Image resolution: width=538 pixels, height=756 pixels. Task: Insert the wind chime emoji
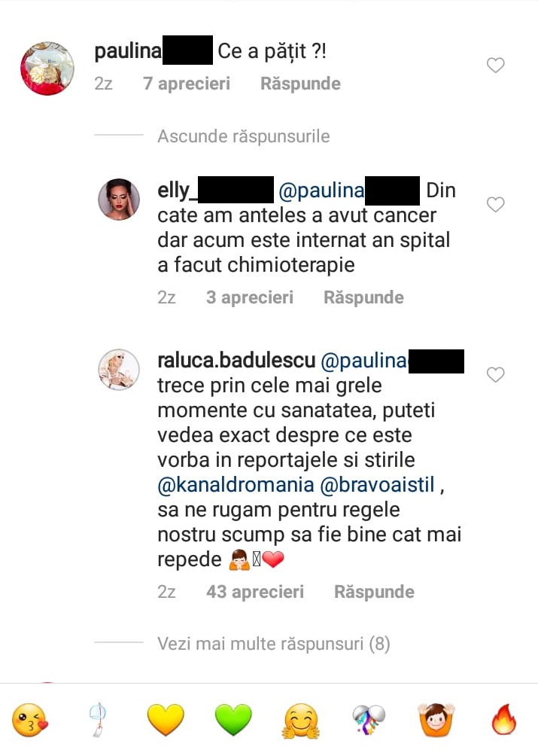94,721
